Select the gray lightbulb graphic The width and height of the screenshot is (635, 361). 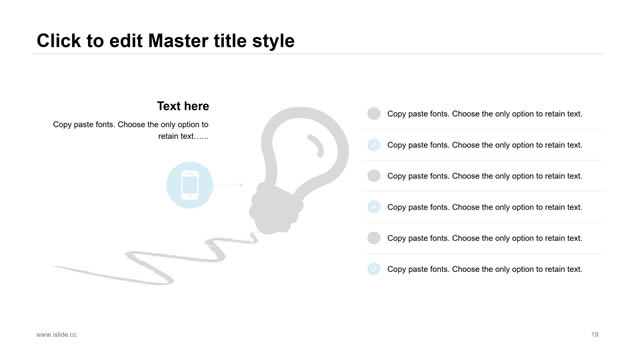(299, 170)
